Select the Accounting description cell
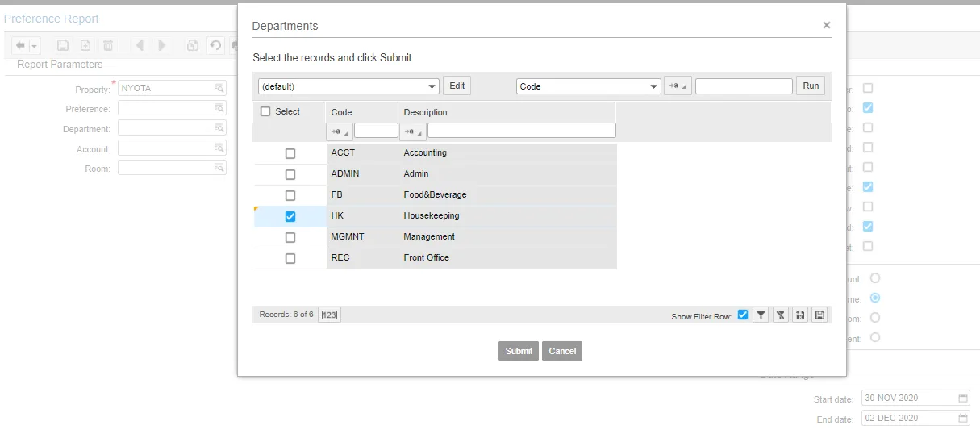 [x=508, y=152]
